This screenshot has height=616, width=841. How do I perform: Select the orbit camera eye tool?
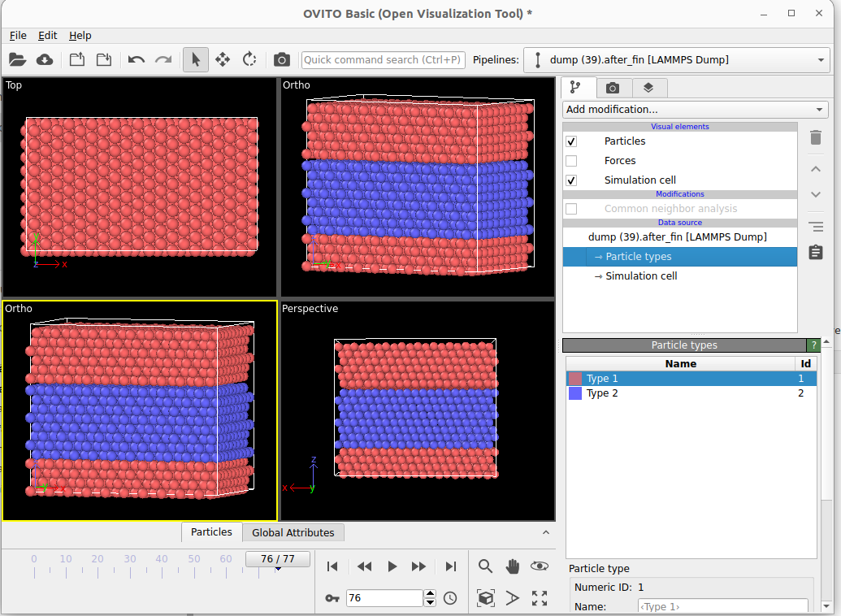click(x=540, y=566)
